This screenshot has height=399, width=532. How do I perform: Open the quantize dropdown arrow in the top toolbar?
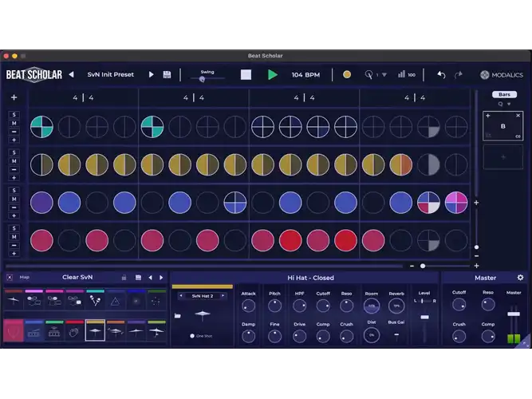(384, 75)
